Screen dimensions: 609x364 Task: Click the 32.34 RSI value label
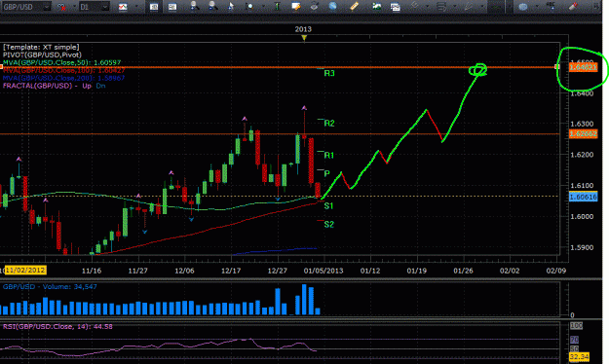pyautogui.click(x=579, y=356)
